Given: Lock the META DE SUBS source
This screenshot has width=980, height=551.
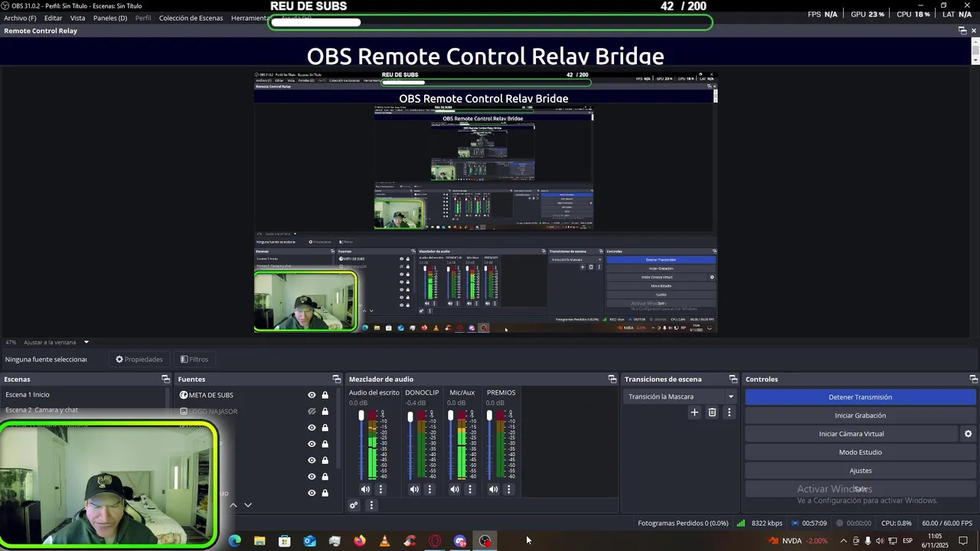Looking at the screenshot, I should tap(325, 395).
